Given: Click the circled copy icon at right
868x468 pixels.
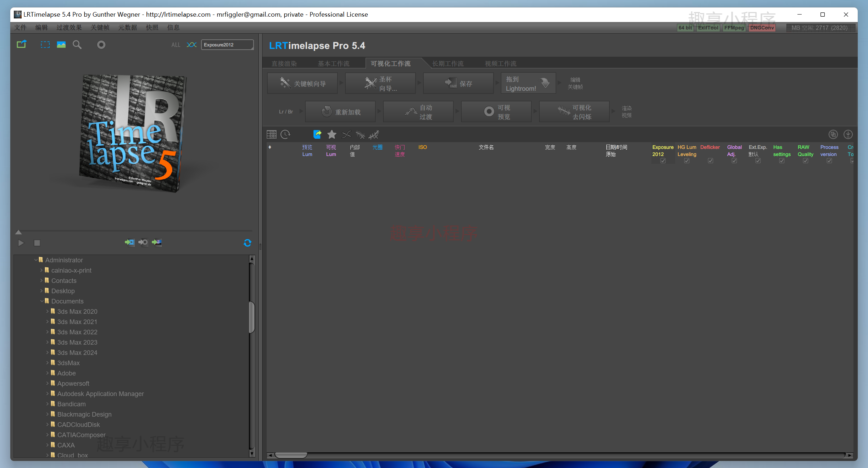Looking at the screenshot, I should pyautogui.click(x=833, y=134).
